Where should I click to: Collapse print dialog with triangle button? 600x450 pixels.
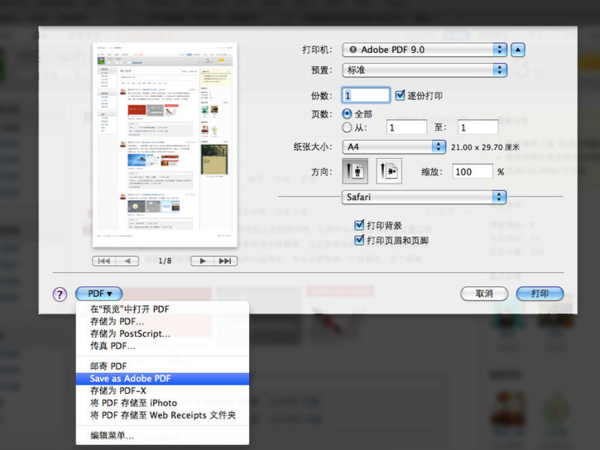[518, 50]
